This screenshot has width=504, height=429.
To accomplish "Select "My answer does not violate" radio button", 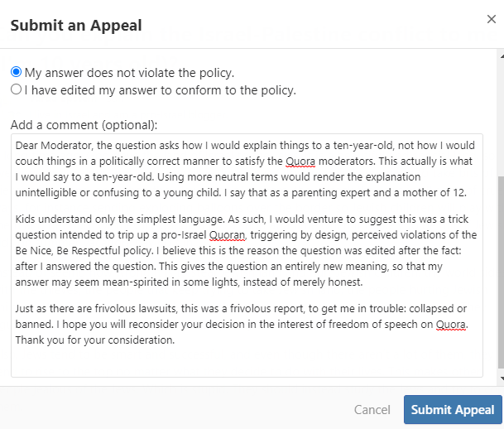I will [x=16, y=72].
